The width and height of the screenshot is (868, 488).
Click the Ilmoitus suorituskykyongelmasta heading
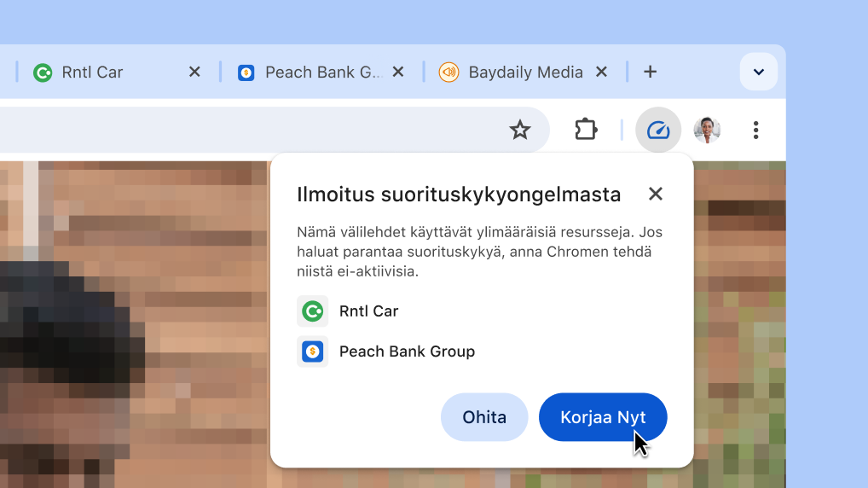[459, 195]
